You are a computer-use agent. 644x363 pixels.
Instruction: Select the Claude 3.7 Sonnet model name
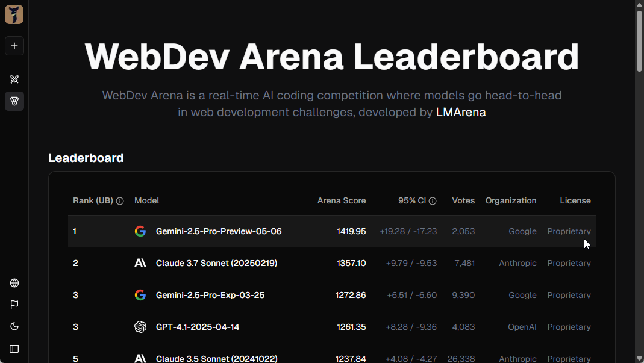coord(216,263)
